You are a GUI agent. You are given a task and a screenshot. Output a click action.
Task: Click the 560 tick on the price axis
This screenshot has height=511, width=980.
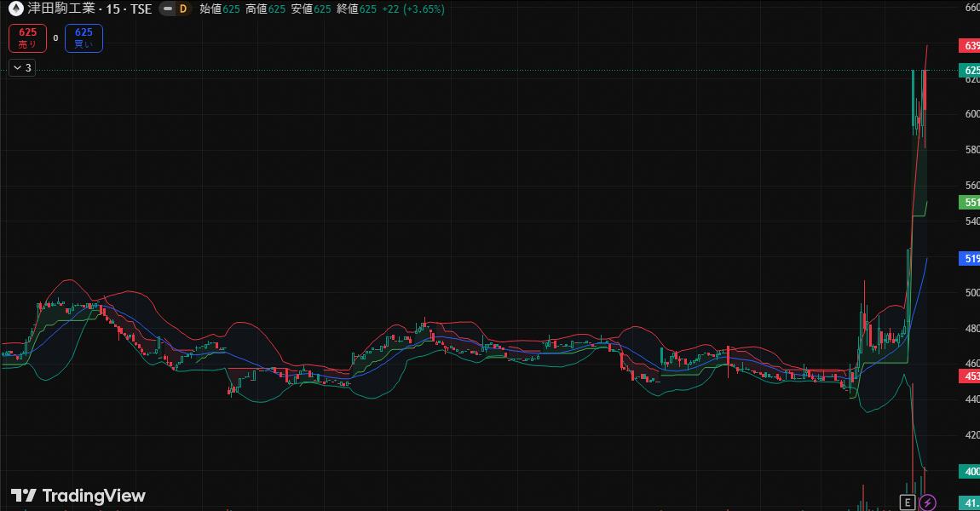pyautogui.click(x=971, y=185)
